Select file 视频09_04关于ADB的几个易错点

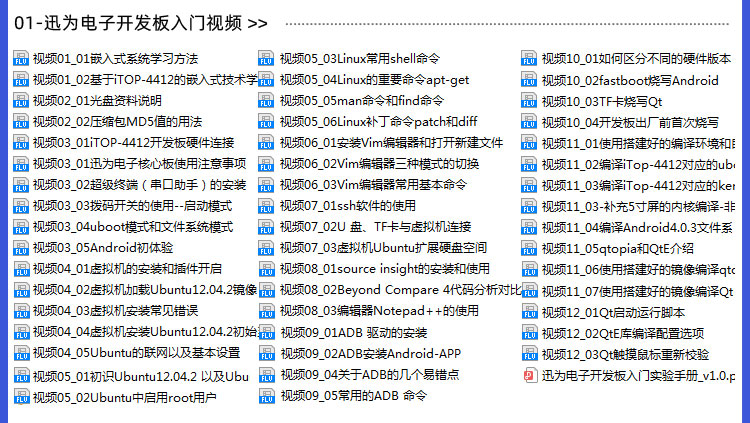point(370,375)
